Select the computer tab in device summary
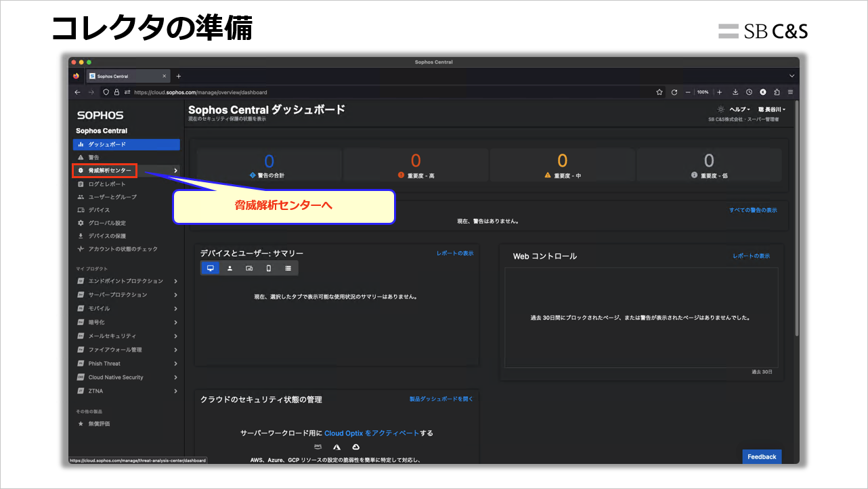The height and width of the screenshot is (489, 868). click(x=210, y=268)
